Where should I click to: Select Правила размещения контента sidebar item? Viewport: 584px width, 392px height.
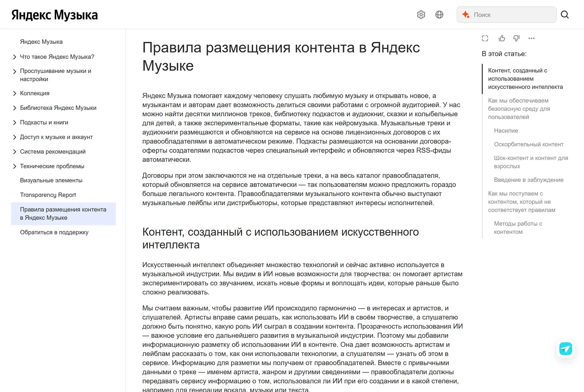tap(63, 214)
